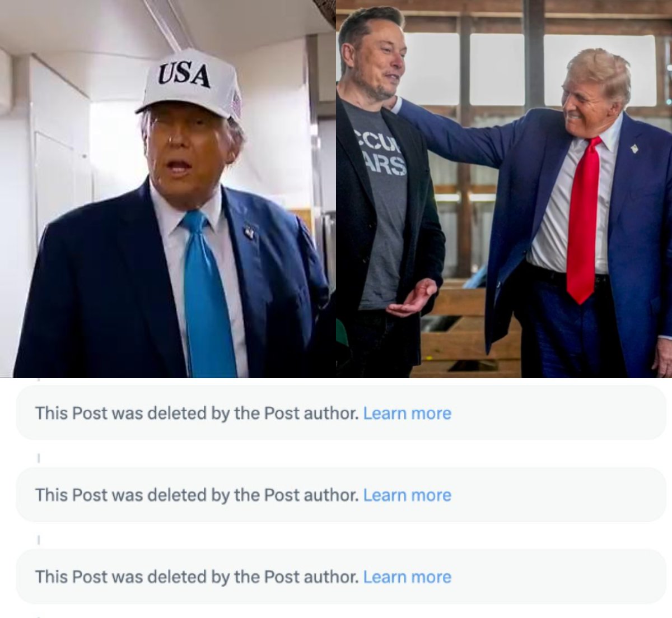Select the first 'This Post was deleted' notice box
The width and height of the screenshot is (672, 618).
coord(341,413)
